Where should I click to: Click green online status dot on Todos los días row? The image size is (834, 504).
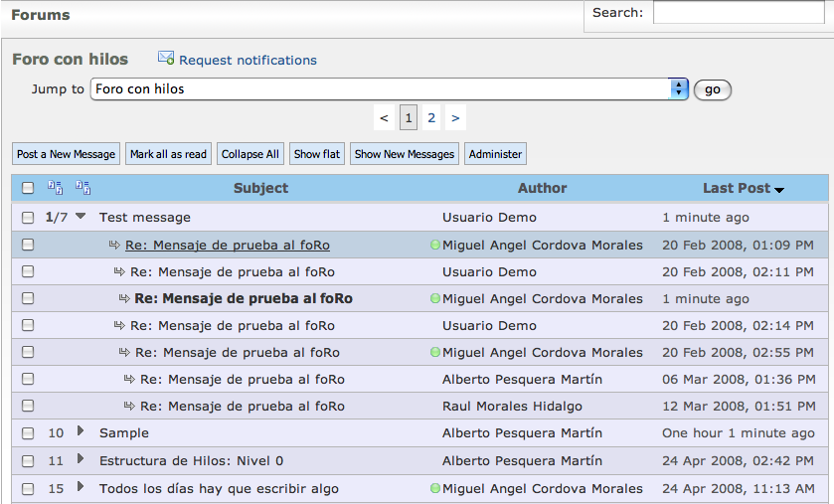point(435,488)
